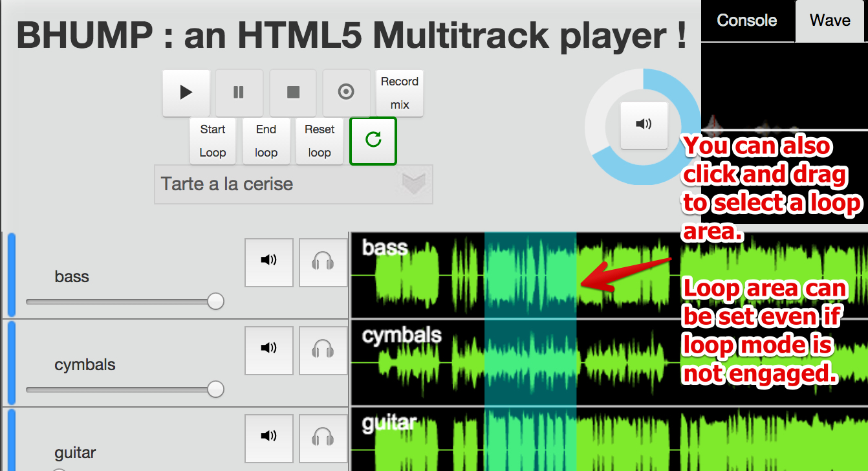
Task: Click the record circle button
Action: click(346, 93)
